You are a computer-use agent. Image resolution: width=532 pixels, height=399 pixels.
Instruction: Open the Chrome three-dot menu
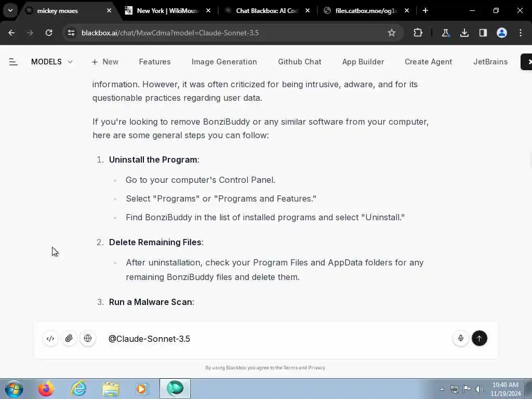pyautogui.click(x=521, y=33)
